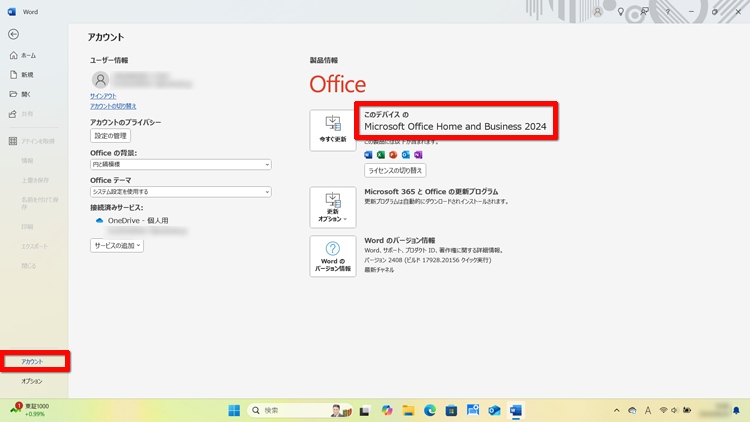Open the ホーム (Home) page
Image resolution: width=750 pixels, height=422 pixels.
pos(27,56)
